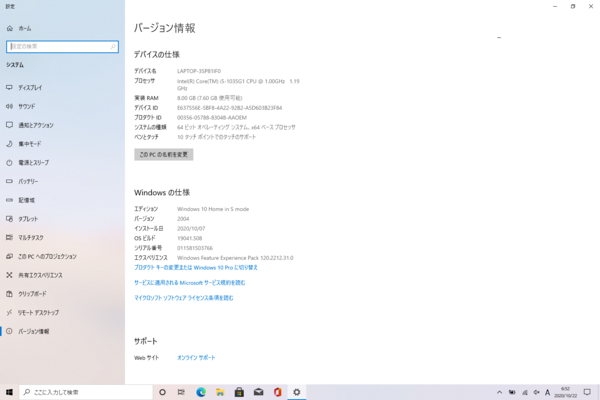Viewport: 600px width, 400px height.
Task: Click the デバイス ID value
Action: pyautogui.click(x=229, y=108)
